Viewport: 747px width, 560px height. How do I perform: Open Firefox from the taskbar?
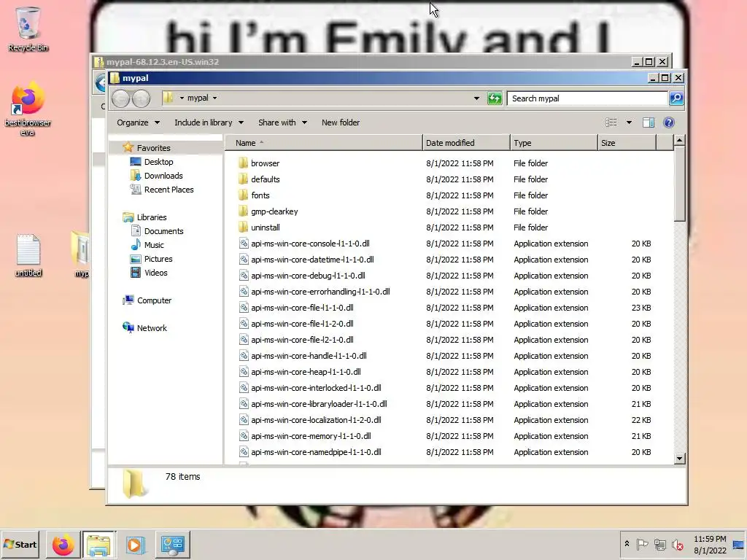click(63, 544)
